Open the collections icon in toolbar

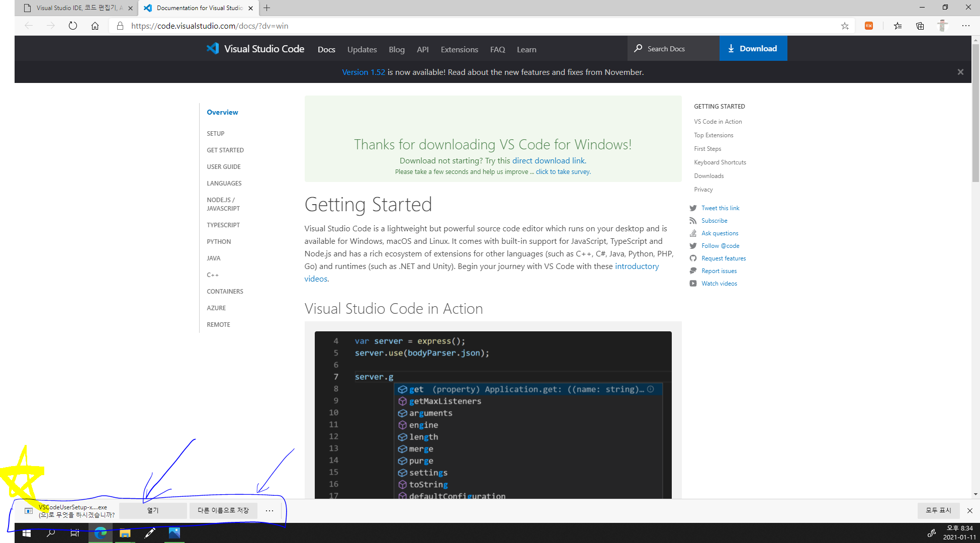[920, 26]
